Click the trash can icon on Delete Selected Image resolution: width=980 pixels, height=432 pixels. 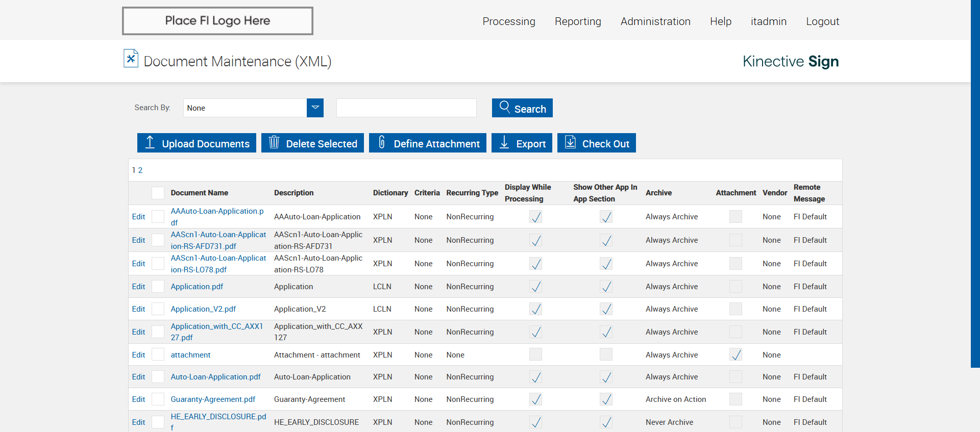274,142
